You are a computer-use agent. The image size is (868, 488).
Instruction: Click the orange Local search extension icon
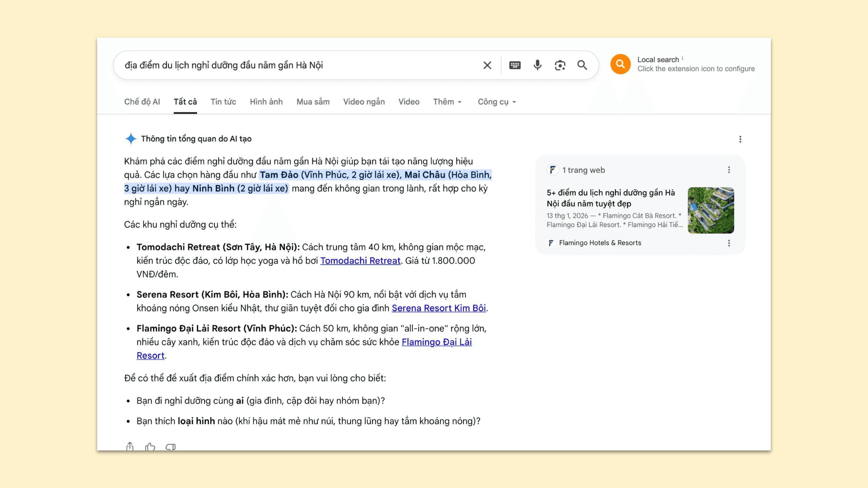[620, 64]
